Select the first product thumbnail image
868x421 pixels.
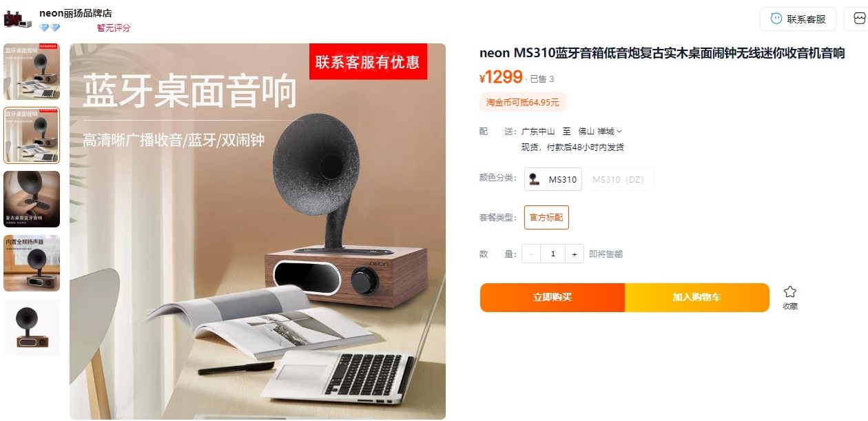[32, 72]
